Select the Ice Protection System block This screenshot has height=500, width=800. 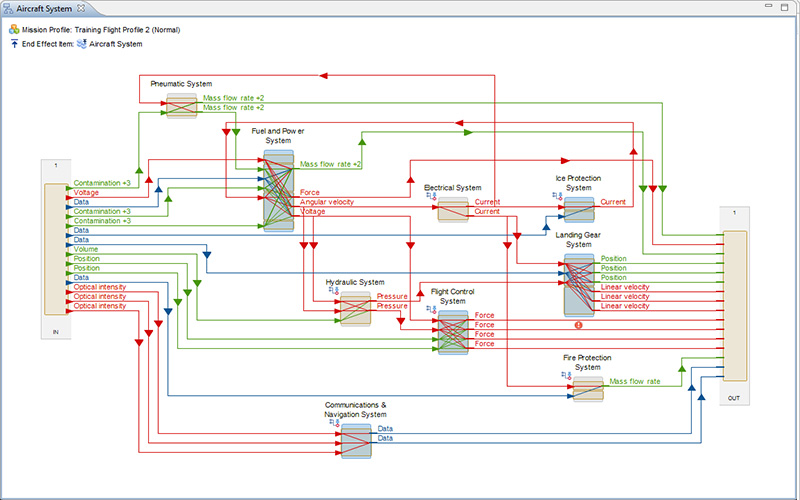[579, 210]
